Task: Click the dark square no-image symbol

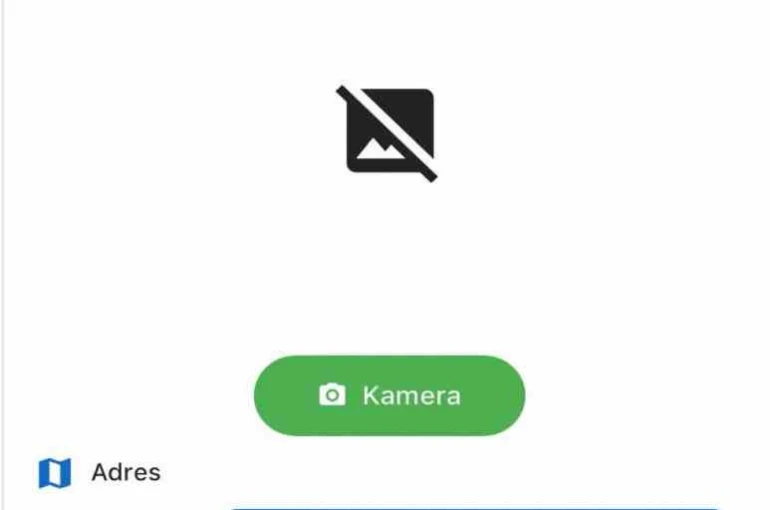Action: pyautogui.click(x=387, y=134)
